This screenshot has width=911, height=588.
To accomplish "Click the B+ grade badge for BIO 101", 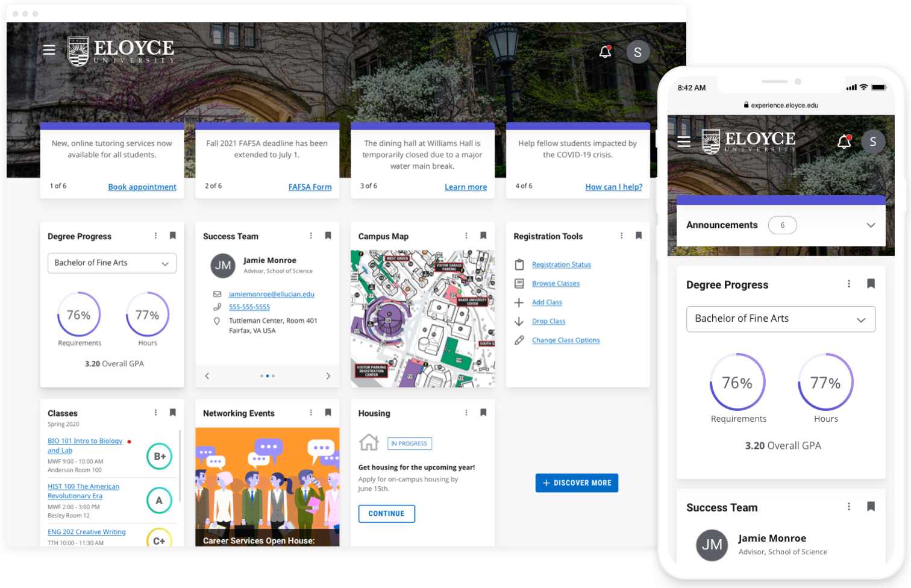I will 160,457.
